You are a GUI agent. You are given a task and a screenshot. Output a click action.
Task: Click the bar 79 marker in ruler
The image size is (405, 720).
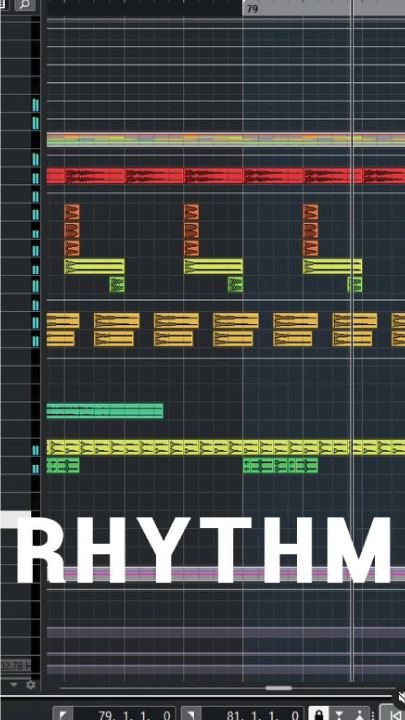tap(253, 9)
